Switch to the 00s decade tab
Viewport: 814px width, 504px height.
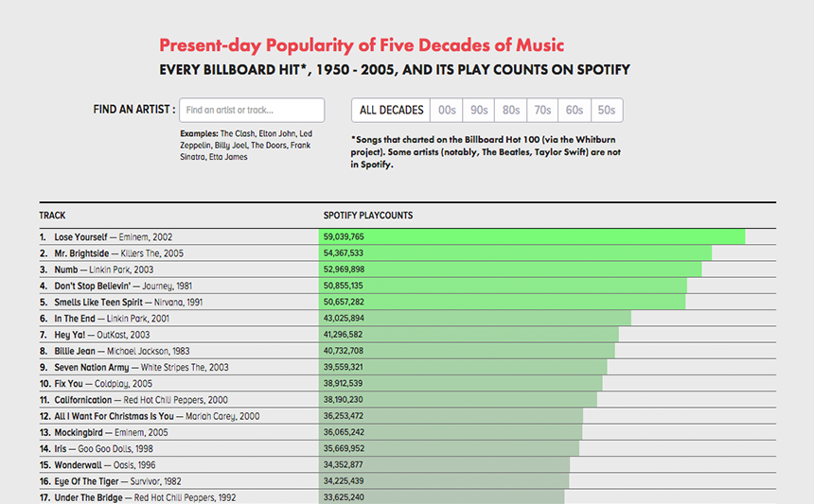pyautogui.click(x=447, y=110)
